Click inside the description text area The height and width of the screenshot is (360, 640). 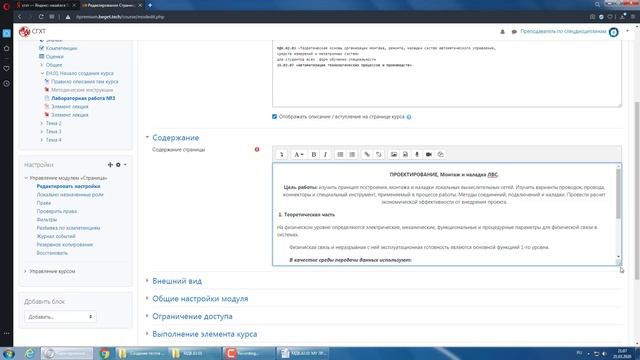[x=447, y=73]
